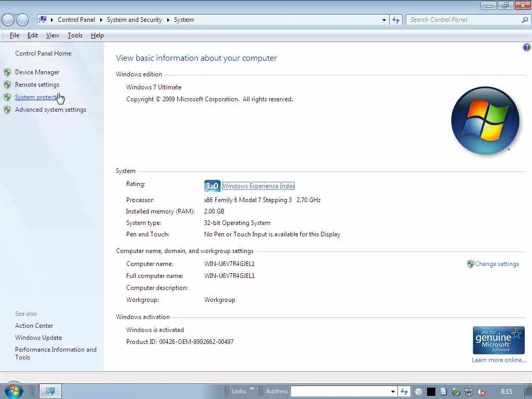Image resolution: width=532 pixels, height=399 pixels.
Task: Click the taskbar Address input field
Action: (340, 392)
